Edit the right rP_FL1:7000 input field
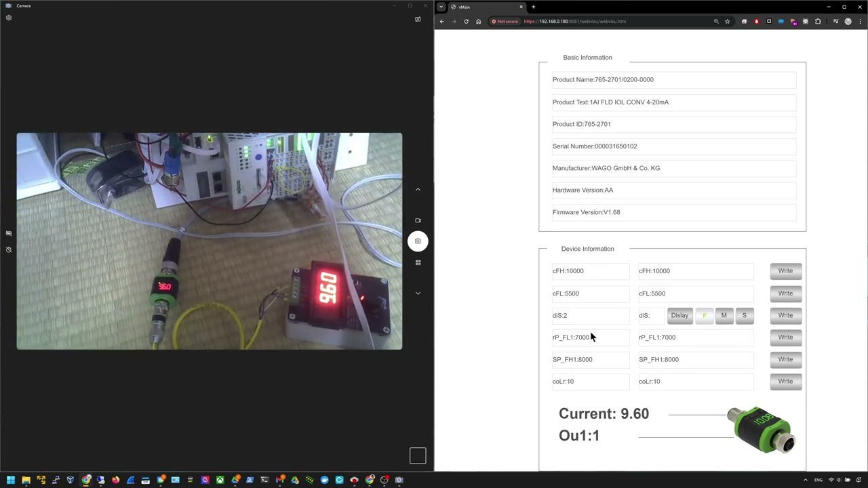Image resolution: width=868 pixels, height=488 pixels. pos(696,338)
